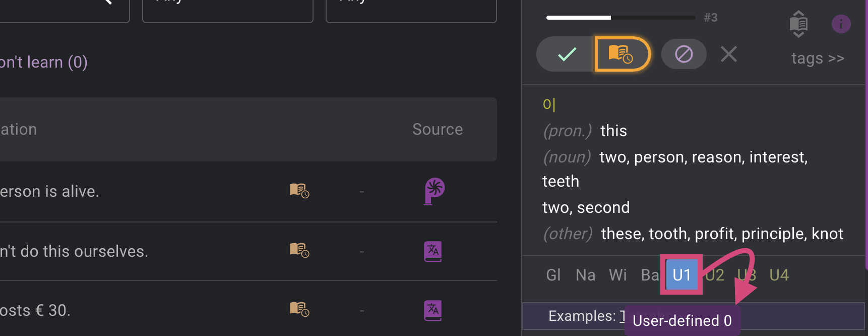Select the learning status book-clock button
This screenshot has width=868, height=336.
pyautogui.click(x=622, y=54)
